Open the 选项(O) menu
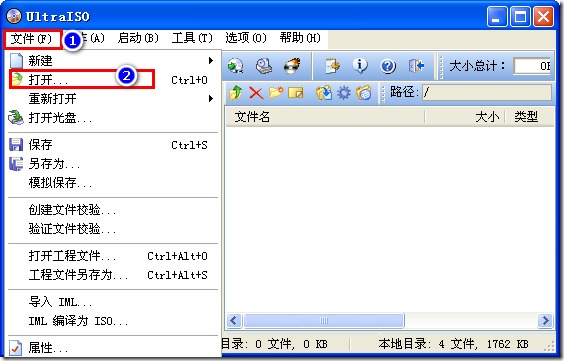Image resolution: width=564 pixels, height=361 pixels. click(x=246, y=38)
